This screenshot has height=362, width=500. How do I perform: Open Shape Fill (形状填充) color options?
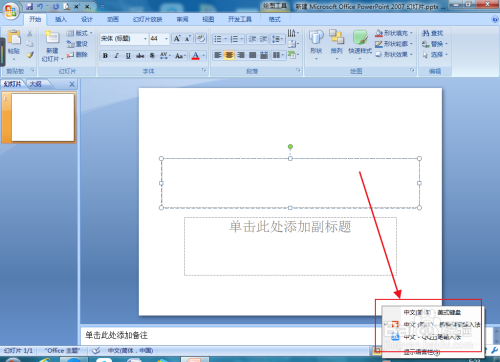pos(394,33)
